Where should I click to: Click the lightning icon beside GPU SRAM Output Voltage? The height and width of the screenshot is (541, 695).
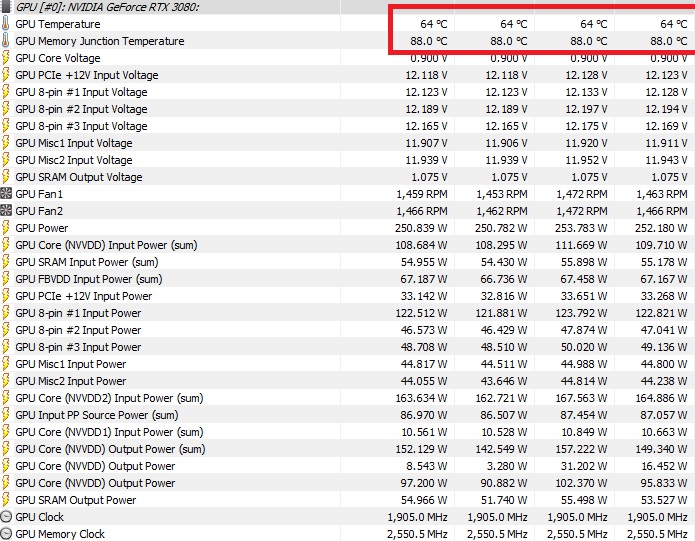coord(5,176)
